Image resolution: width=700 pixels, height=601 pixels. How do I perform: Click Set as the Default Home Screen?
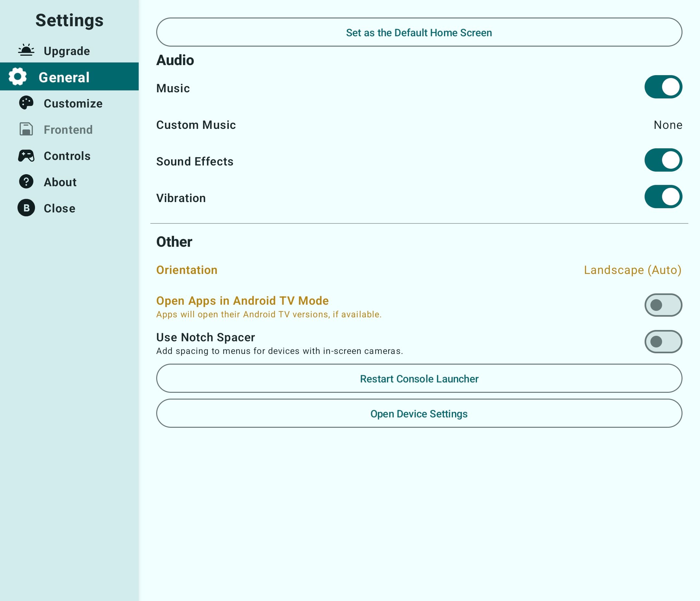click(419, 32)
